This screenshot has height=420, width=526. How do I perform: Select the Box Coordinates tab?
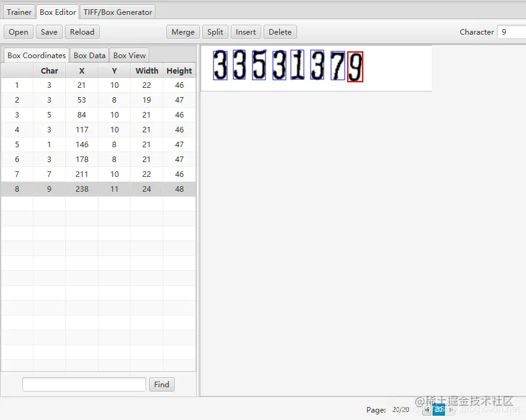pyautogui.click(x=37, y=55)
